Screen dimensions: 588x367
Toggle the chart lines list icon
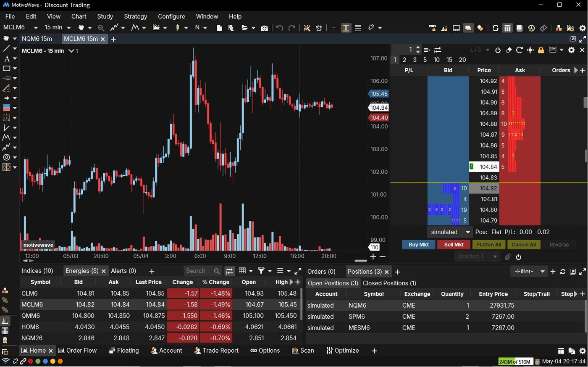click(358, 28)
